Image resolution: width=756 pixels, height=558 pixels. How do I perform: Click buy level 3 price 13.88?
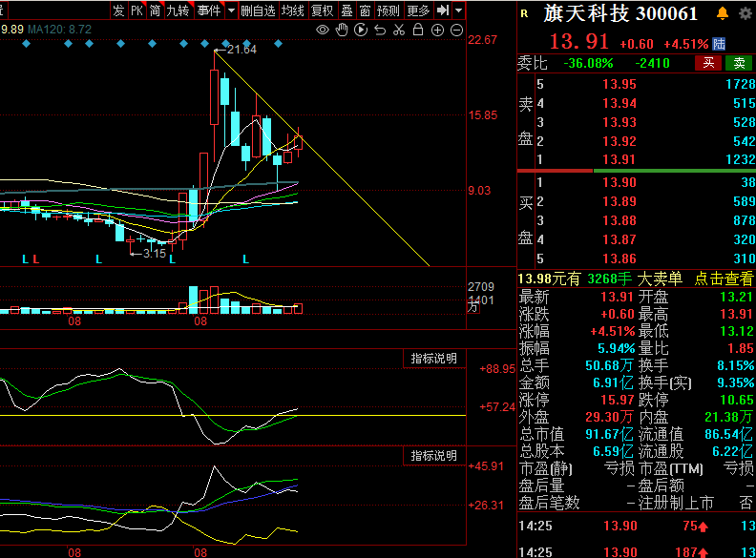[619, 220]
